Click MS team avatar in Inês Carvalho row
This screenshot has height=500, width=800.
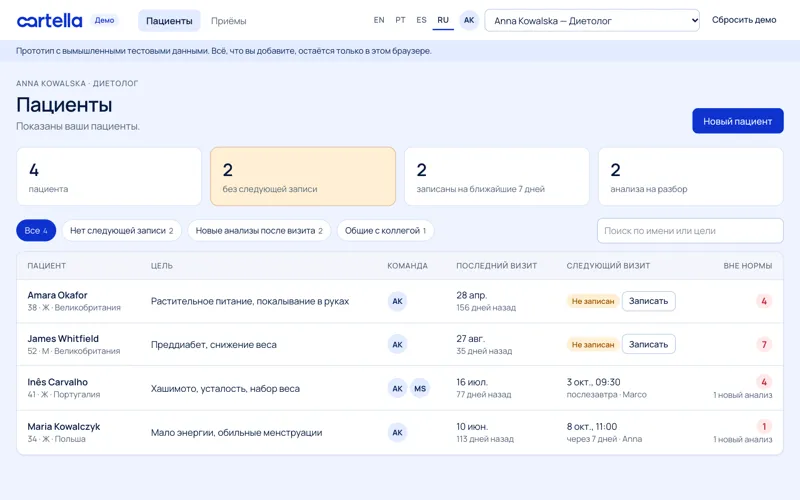(x=420, y=388)
